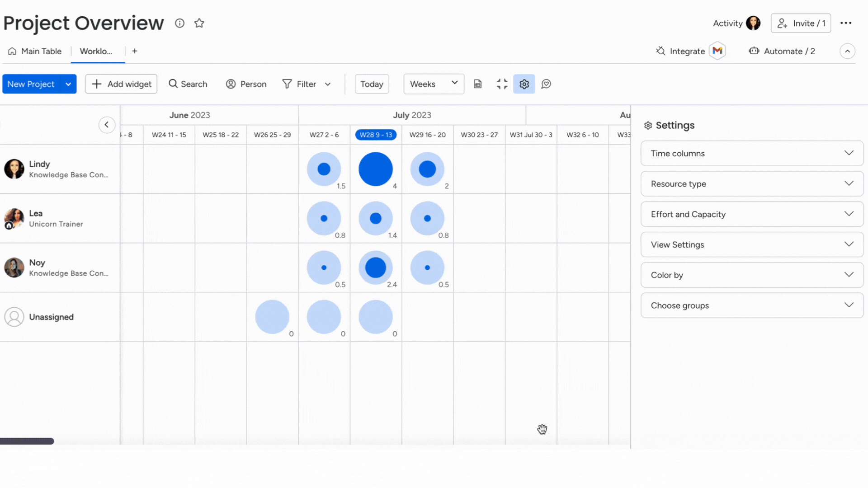Jump to Today in the timeline
This screenshot has height=488, width=868.
[x=372, y=84]
